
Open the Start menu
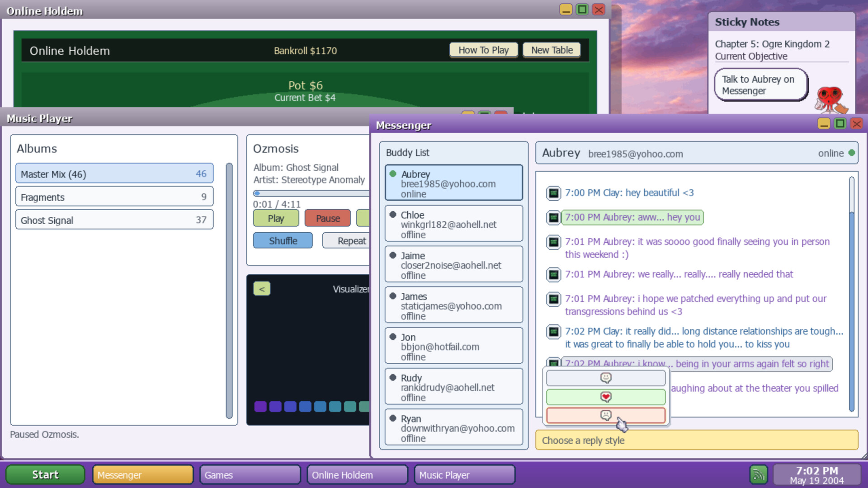pyautogui.click(x=45, y=474)
